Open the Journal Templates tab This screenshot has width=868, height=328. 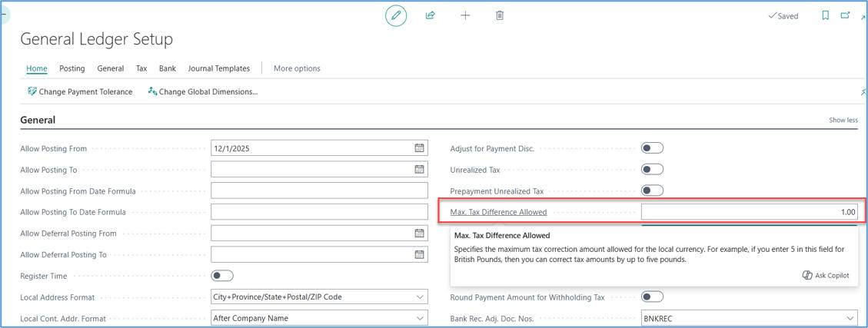[x=218, y=68]
